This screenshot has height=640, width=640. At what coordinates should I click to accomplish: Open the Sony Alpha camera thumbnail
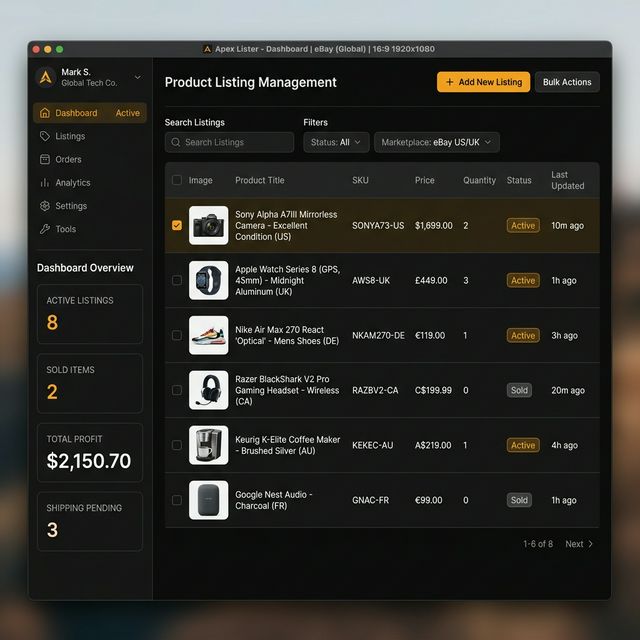209,226
